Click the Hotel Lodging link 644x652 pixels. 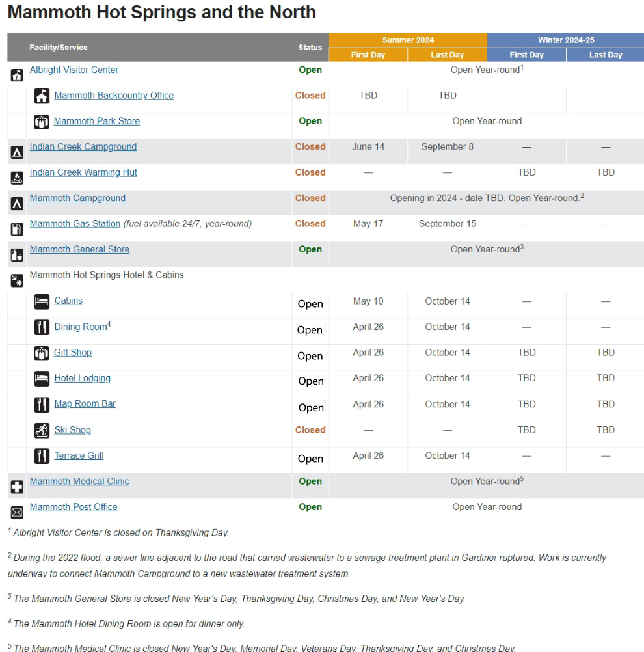(82, 379)
